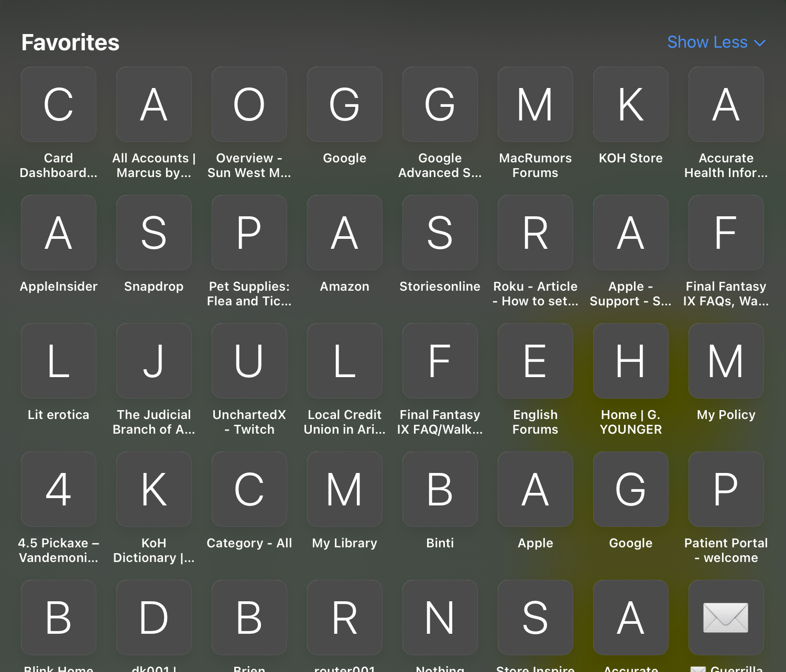Image resolution: width=786 pixels, height=672 pixels.
Task: Click the Home | G. YOUNGER label
Action: 630,422
